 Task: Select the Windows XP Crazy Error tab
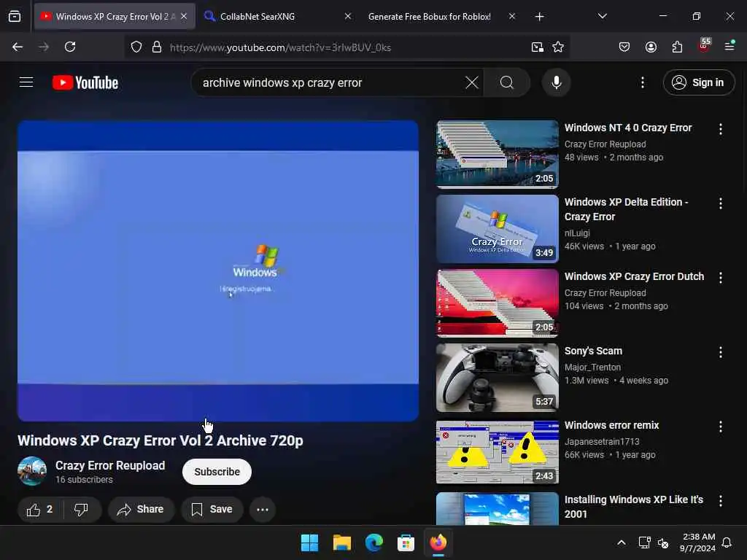click(x=115, y=17)
